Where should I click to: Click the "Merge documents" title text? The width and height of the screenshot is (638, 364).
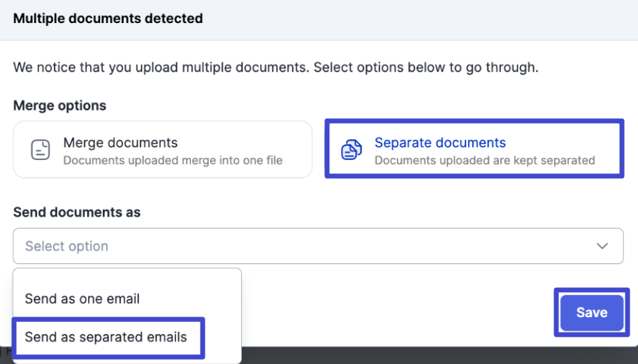[120, 143]
